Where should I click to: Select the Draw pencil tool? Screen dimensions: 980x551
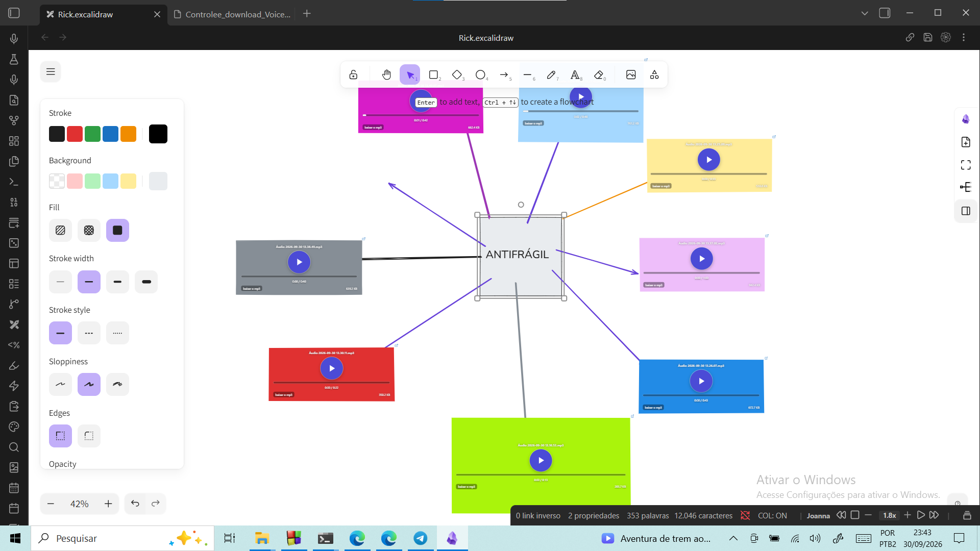(x=551, y=75)
